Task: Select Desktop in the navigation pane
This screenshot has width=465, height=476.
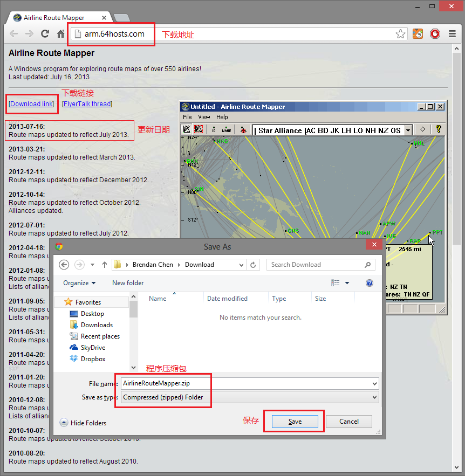Action: [92, 314]
